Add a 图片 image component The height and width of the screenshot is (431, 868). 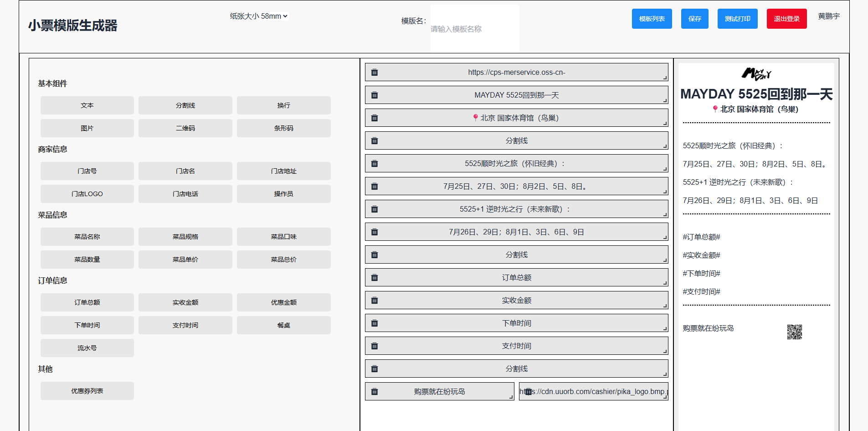coord(87,128)
